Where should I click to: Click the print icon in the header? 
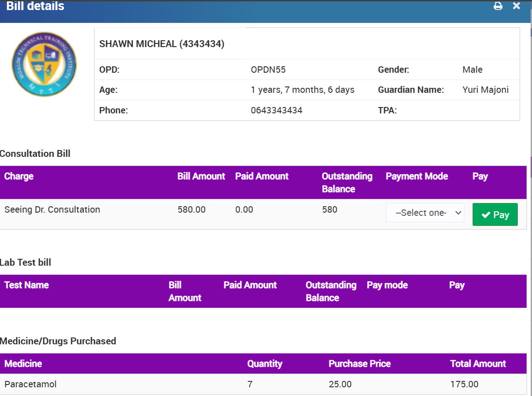click(498, 6)
